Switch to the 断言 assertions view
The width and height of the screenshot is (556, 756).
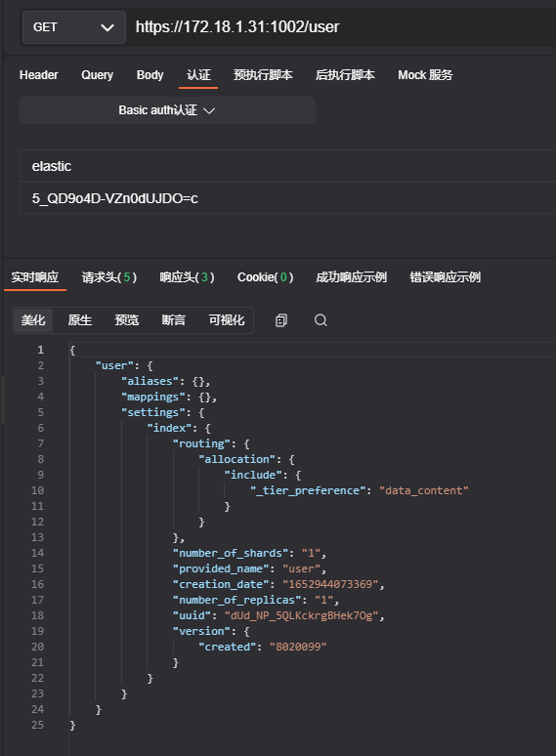click(x=173, y=320)
